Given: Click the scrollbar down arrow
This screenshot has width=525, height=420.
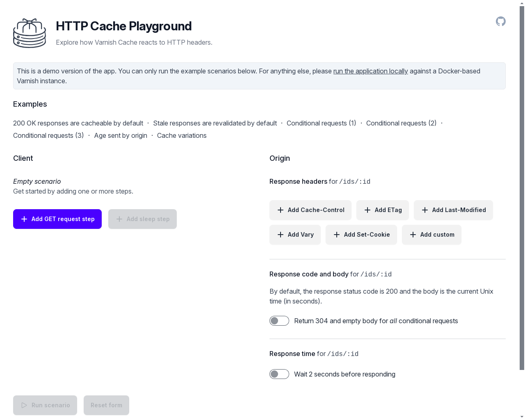Looking at the screenshot, I should [522, 417].
